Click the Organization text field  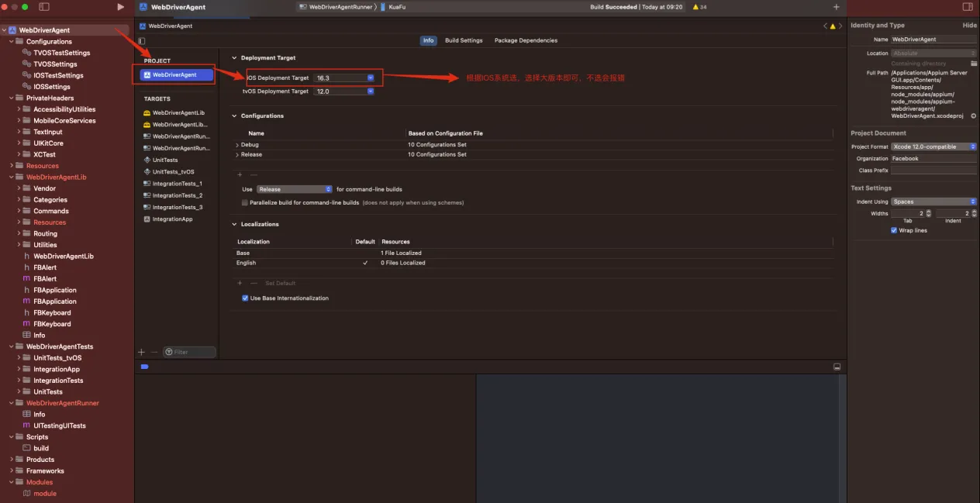(x=933, y=158)
